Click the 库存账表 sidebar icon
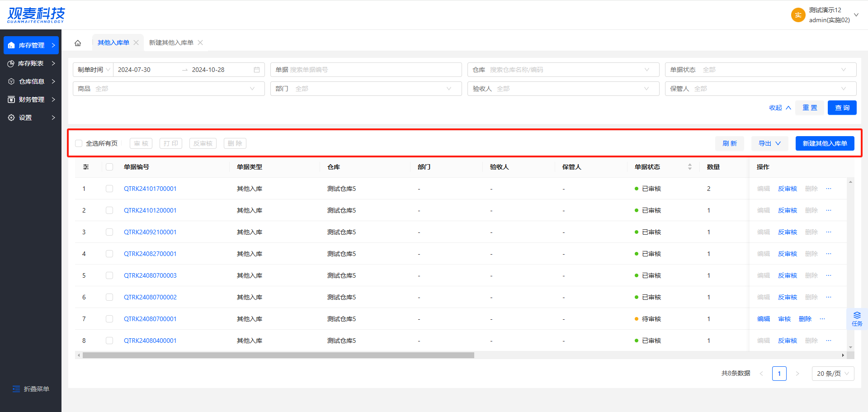 11,63
